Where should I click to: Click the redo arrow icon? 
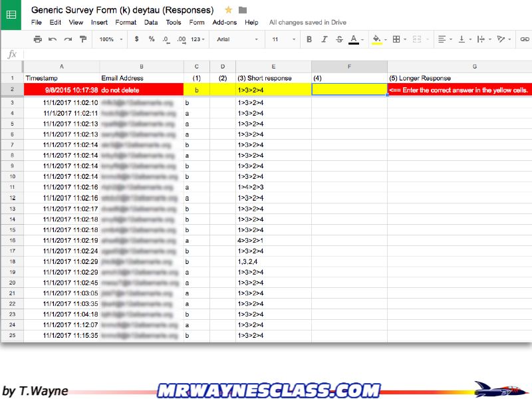coord(68,40)
